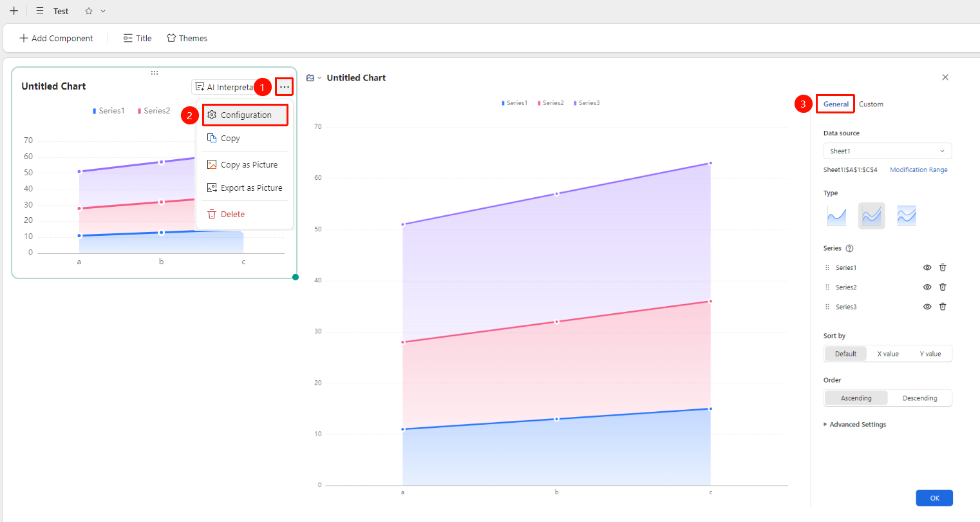Open the hamburger menu next to Test

[40, 11]
